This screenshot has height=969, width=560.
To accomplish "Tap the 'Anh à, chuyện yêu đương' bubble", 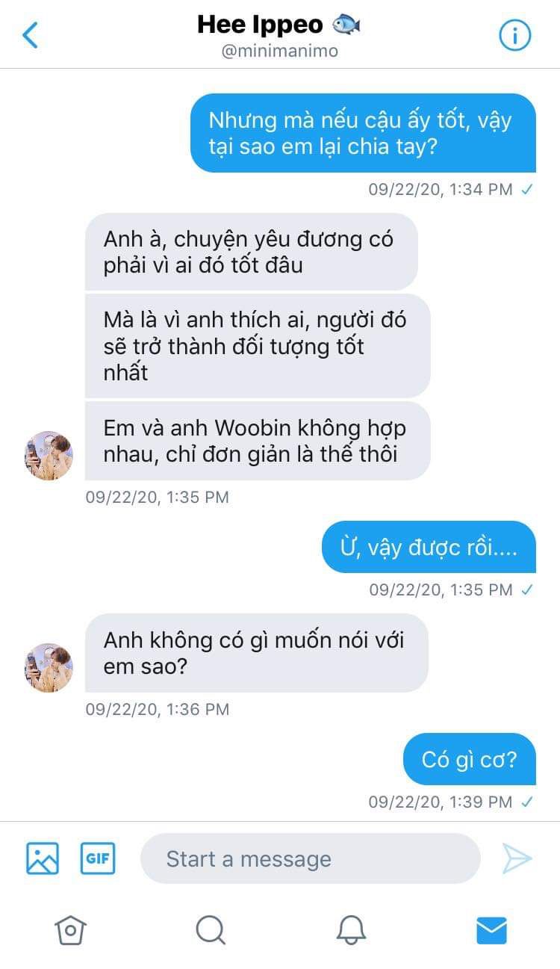I will [251, 252].
